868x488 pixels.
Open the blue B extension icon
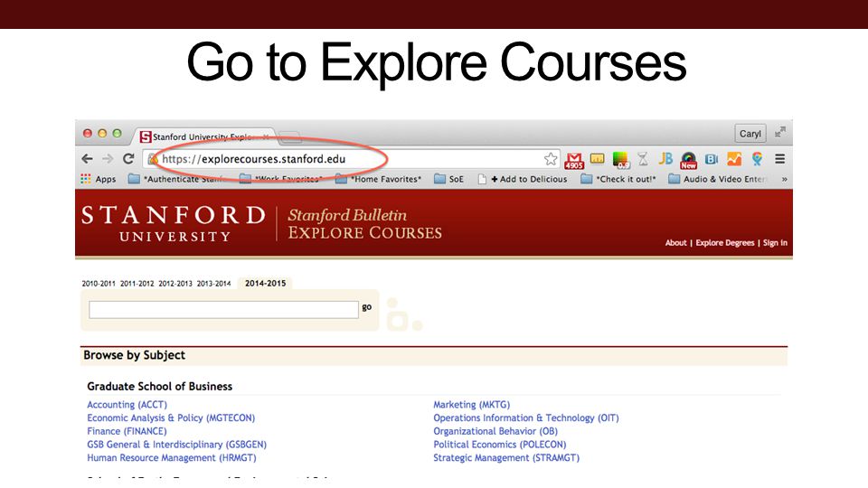pyautogui.click(x=712, y=159)
